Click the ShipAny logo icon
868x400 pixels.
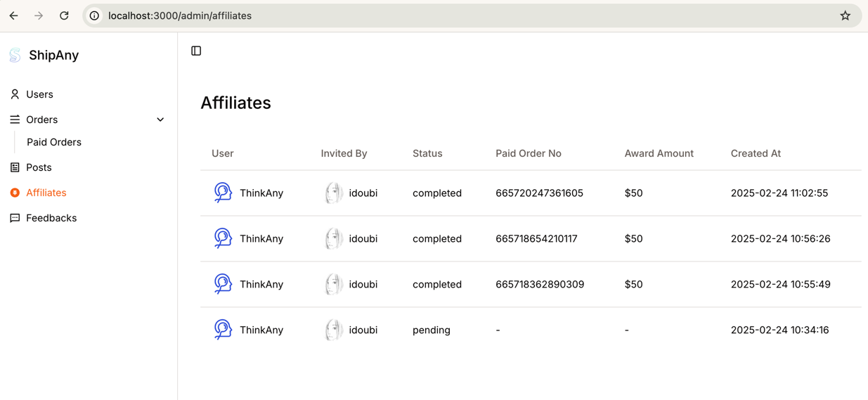pos(15,55)
